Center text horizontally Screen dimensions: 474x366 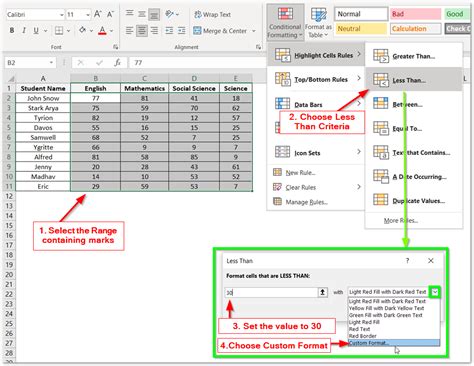click(142, 31)
